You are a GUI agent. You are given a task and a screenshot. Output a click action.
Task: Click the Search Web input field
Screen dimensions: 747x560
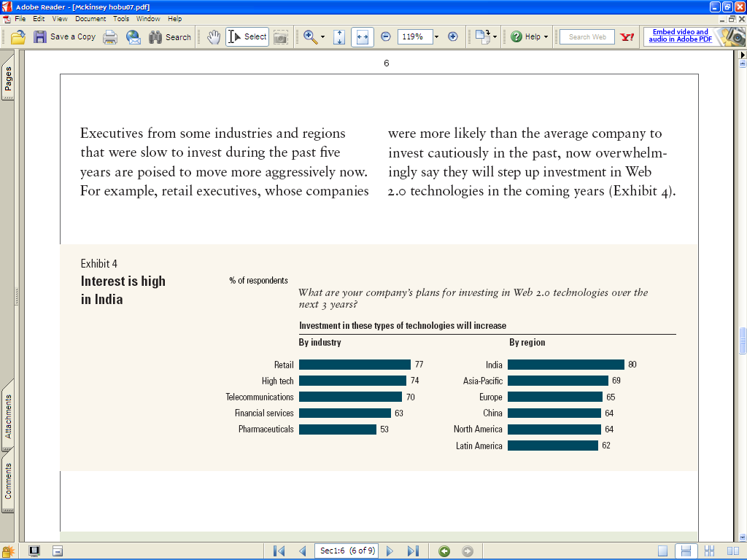[587, 36]
